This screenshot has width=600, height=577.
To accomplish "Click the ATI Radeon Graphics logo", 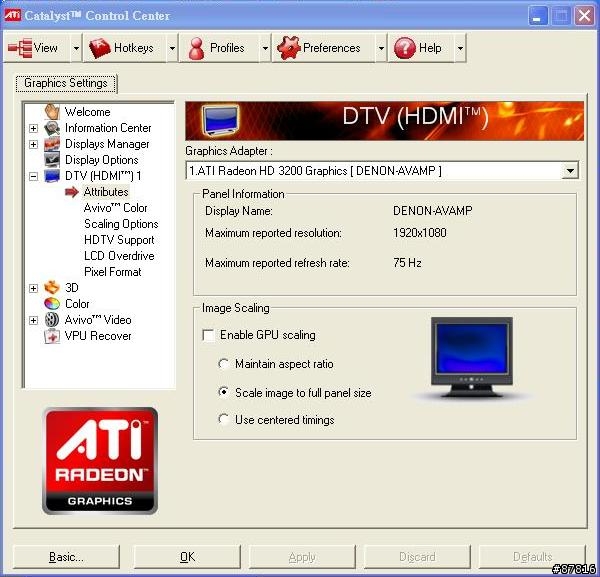I will [x=100, y=461].
